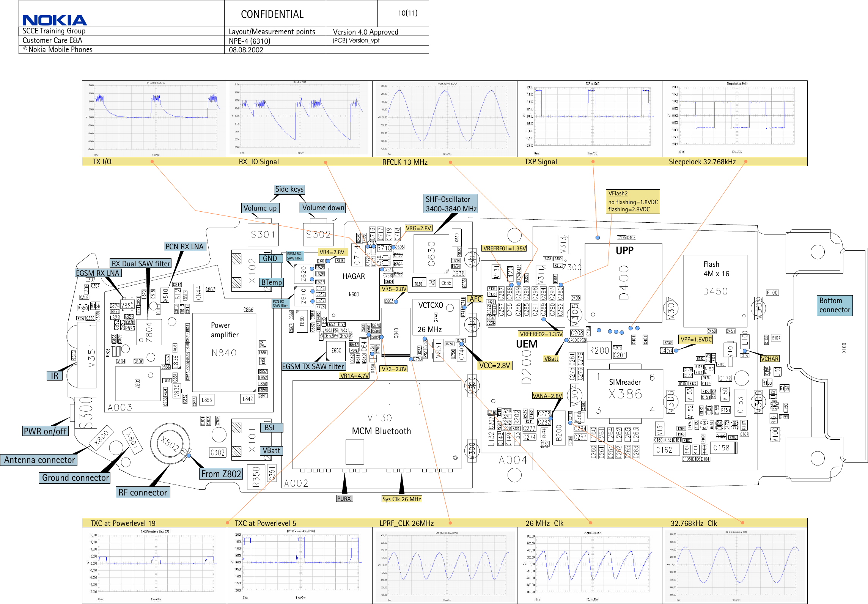Click the PURX signal label
Image resolution: width=868 pixels, height=604 pixels.
[344, 498]
